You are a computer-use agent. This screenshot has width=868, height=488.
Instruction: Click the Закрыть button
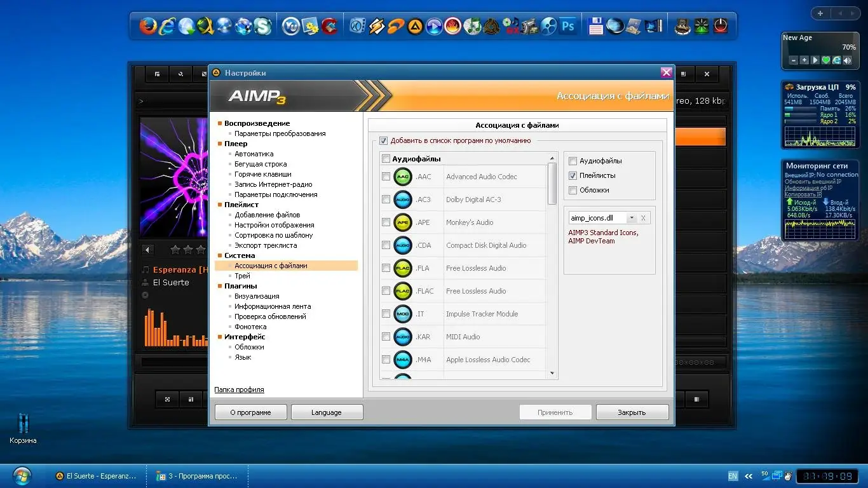click(x=631, y=412)
